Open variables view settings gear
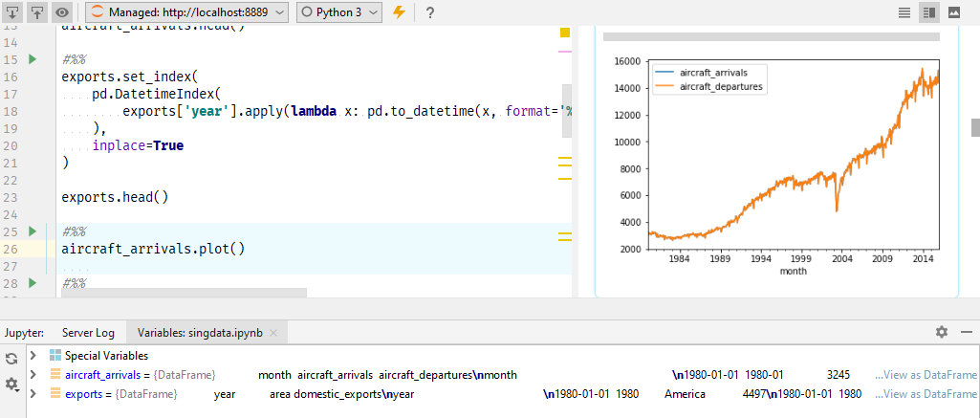Screen dimensions: 980x418 (x=11, y=385)
